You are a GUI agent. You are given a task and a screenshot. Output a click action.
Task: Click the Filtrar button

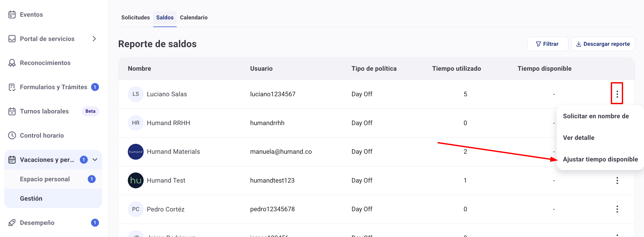pos(547,44)
